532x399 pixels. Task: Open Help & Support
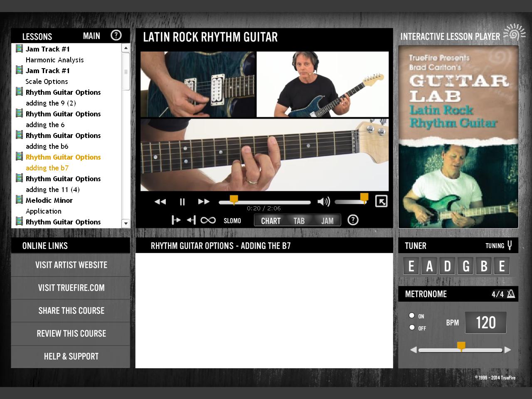(x=71, y=356)
